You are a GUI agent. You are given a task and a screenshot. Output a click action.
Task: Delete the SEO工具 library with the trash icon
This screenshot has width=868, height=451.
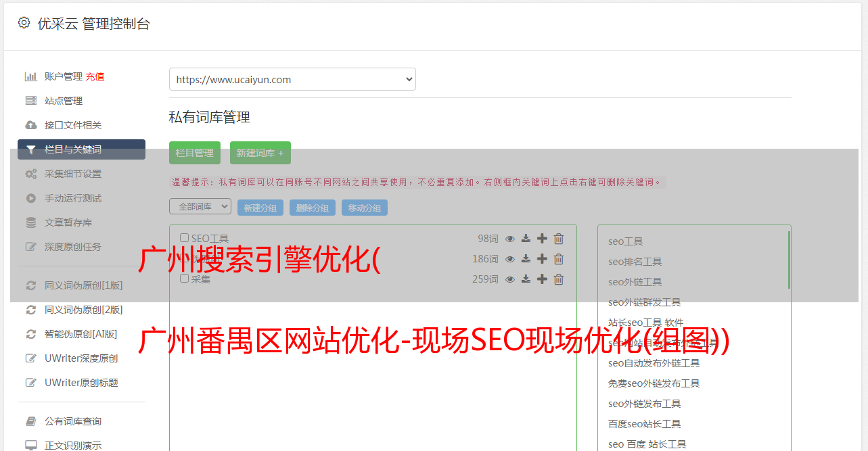(x=559, y=239)
